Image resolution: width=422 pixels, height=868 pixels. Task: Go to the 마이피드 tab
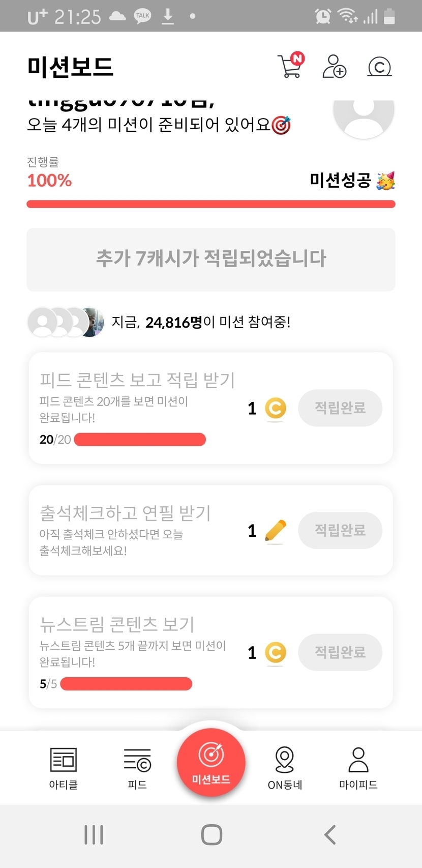[358, 768]
